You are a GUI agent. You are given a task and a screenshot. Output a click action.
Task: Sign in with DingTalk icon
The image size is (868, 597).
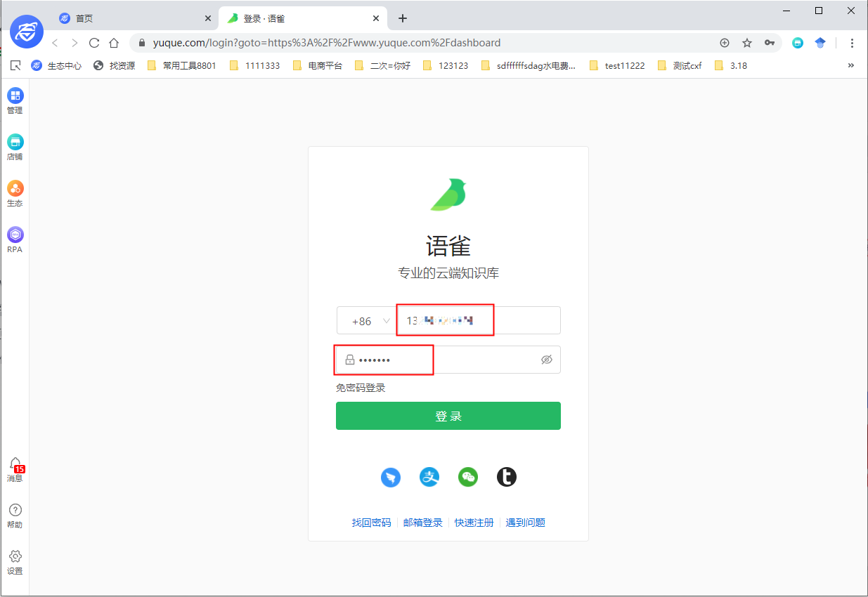point(391,477)
